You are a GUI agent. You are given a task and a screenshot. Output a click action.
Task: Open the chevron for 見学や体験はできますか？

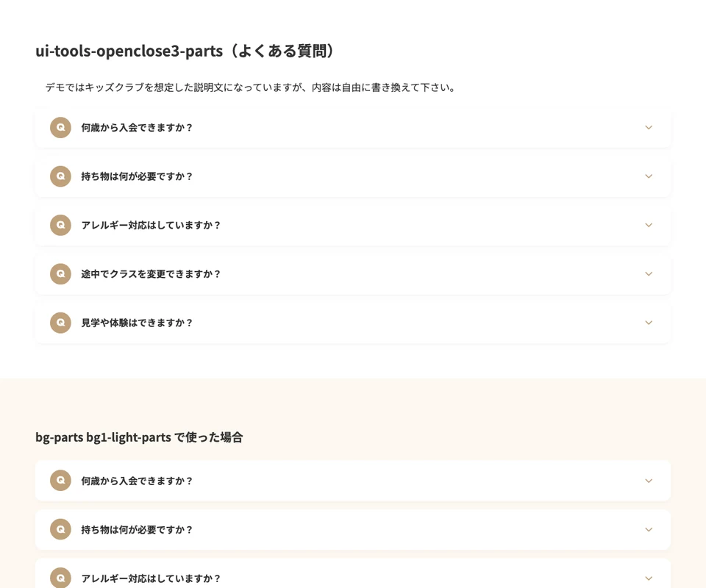click(x=649, y=323)
